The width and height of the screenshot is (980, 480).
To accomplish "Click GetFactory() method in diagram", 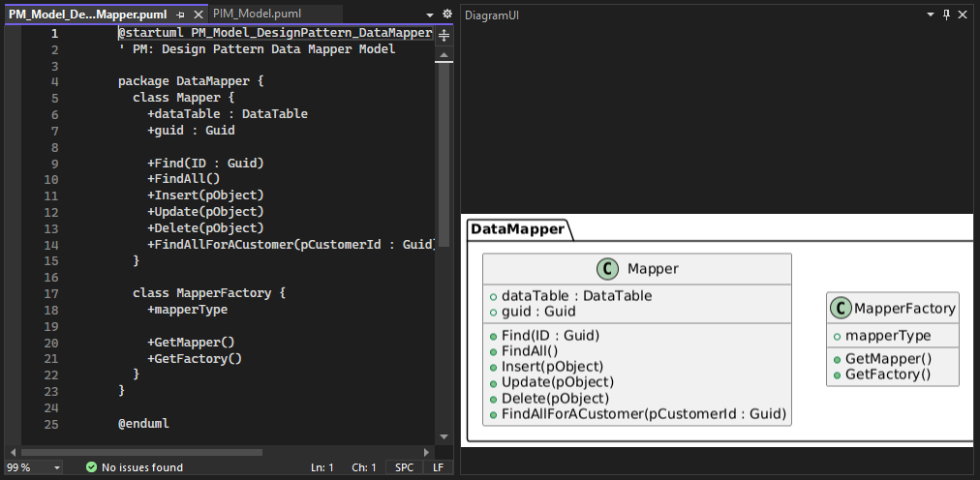I will (x=888, y=375).
